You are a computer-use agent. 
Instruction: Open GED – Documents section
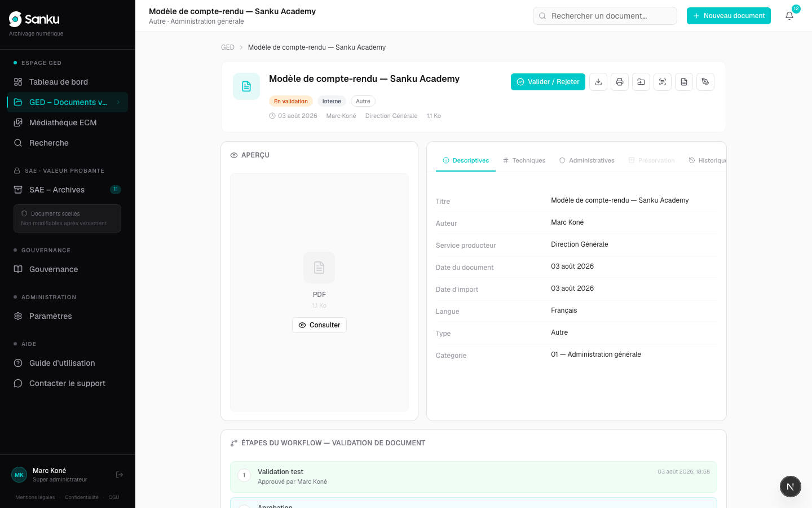coord(68,102)
